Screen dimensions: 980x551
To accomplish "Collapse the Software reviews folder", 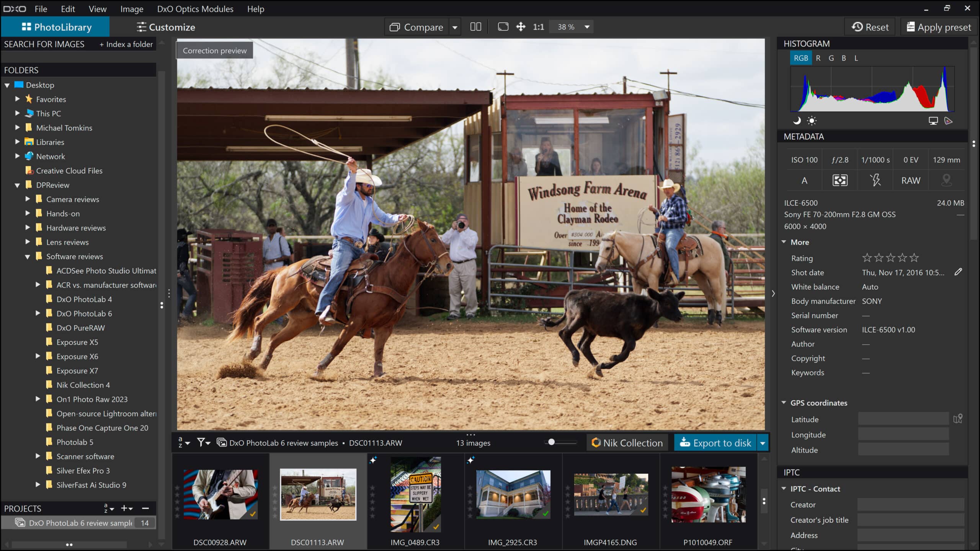I will pos(27,256).
